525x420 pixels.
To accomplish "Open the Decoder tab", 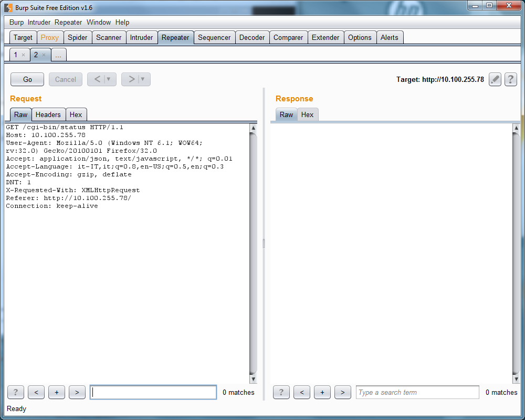I will pyautogui.click(x=252, y=37).
